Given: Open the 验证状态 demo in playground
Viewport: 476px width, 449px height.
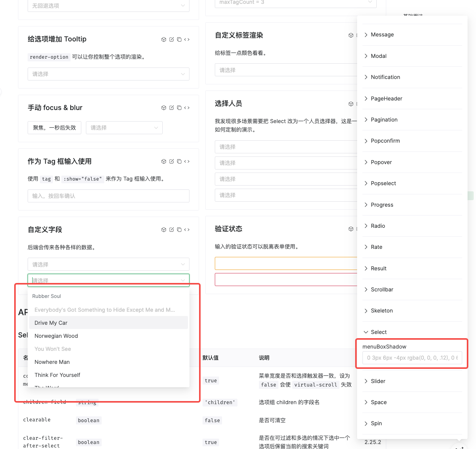Looking at the screenshot, I should tap(351, 229).
